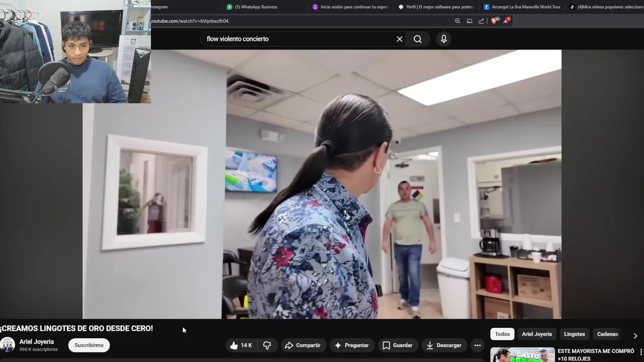
Task: Start voice search with the microphone
Action: tap(443, 39)
